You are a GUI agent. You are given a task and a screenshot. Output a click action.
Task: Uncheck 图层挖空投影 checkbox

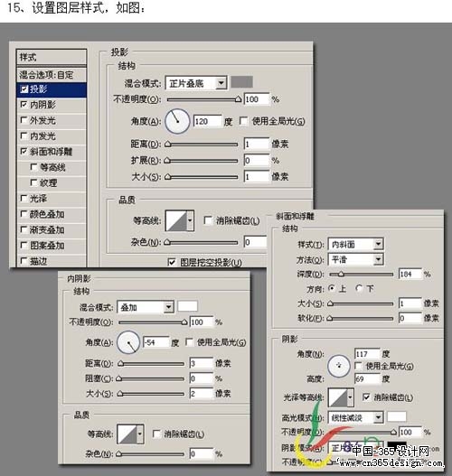tap(172, 262)
